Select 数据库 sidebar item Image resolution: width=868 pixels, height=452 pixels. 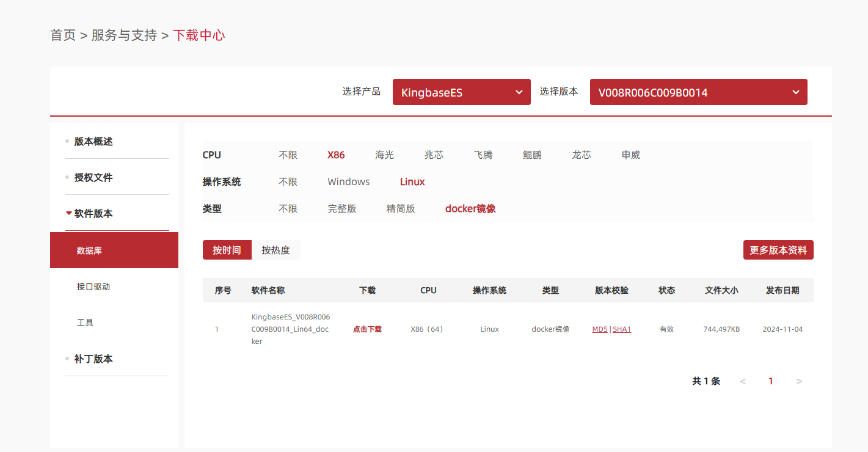[x=114, y=250]
